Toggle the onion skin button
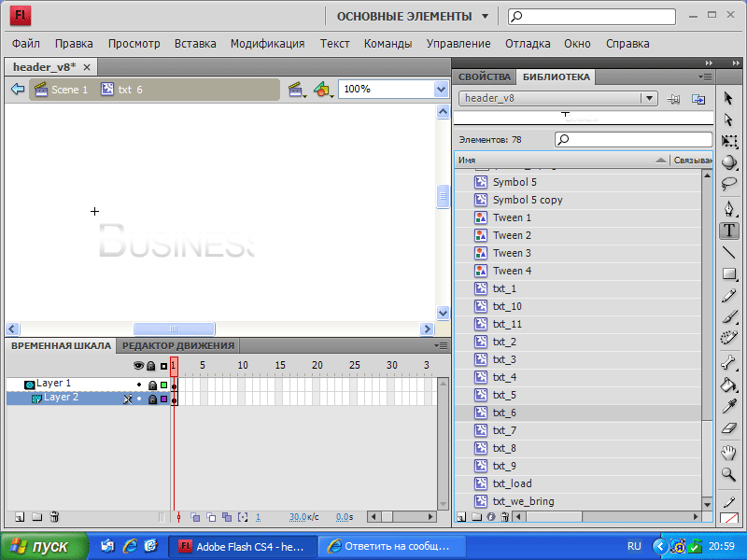The image size is (747, 560). click(195, 517)
